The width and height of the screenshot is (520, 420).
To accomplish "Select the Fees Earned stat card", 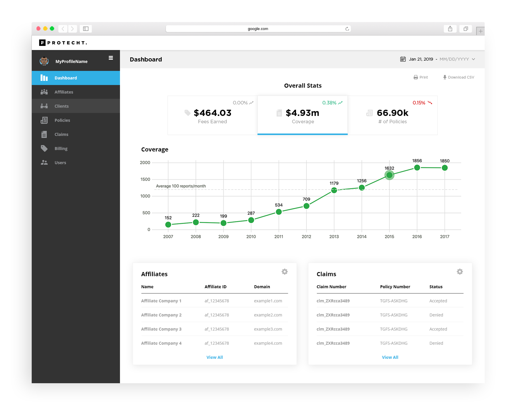I will pyautogui.click(x=212, y=115).
